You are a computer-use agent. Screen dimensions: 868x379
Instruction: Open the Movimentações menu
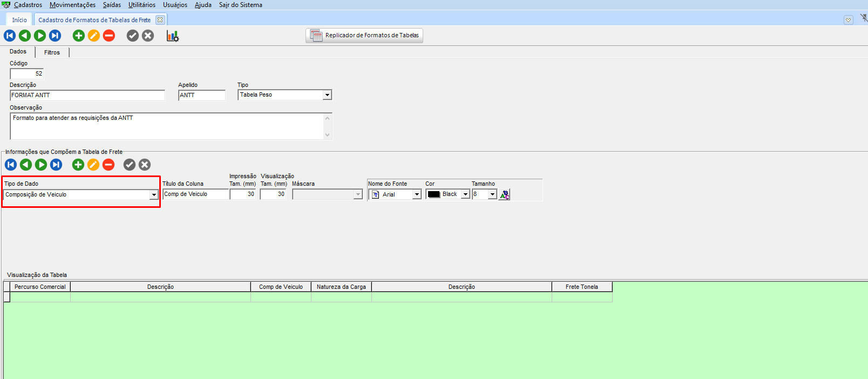coord(72,5)
